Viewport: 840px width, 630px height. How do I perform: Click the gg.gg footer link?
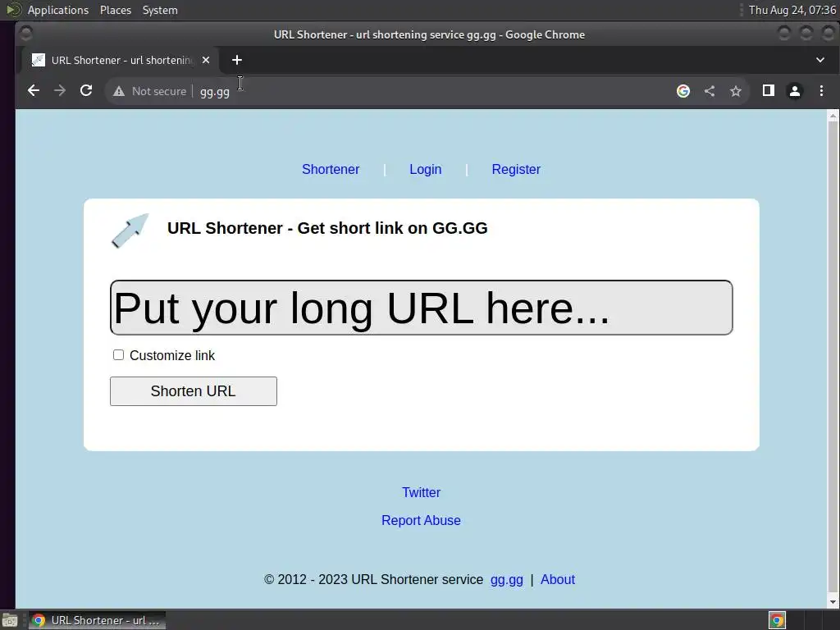[x=507, y=580]
